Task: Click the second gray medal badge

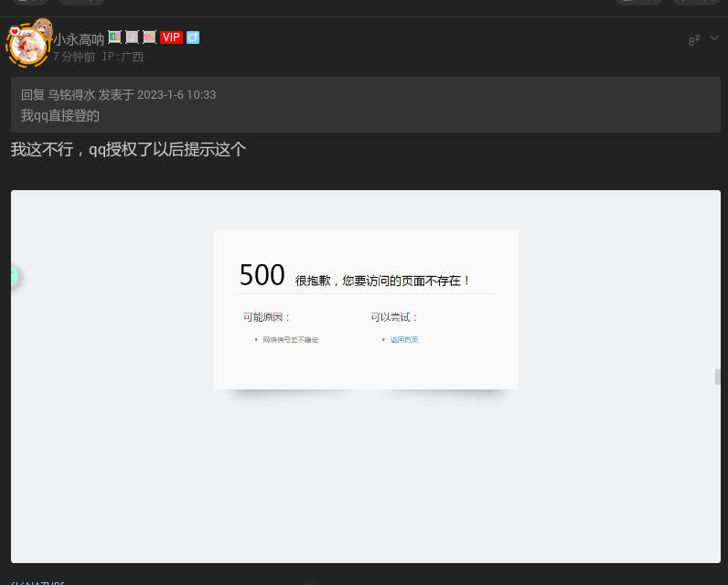Action: [132, 37]
